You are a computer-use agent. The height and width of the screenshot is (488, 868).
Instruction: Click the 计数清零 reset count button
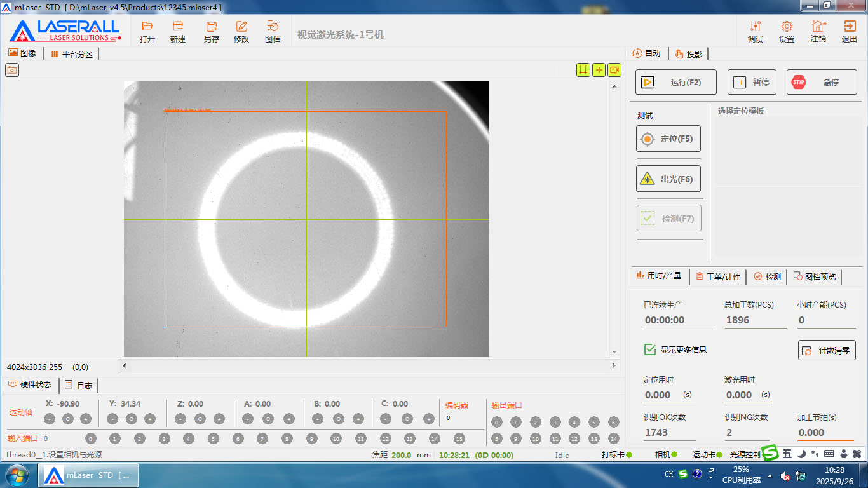click(827, 350)
